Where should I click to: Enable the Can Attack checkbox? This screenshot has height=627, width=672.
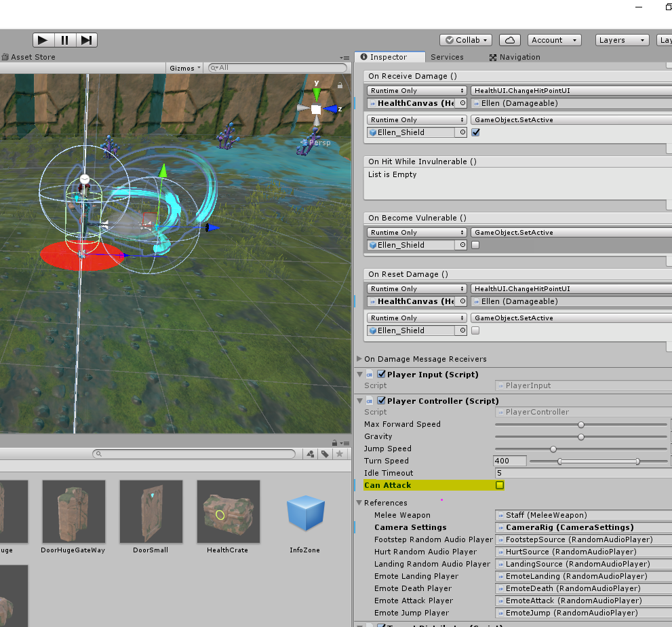(x=500, y=485)
